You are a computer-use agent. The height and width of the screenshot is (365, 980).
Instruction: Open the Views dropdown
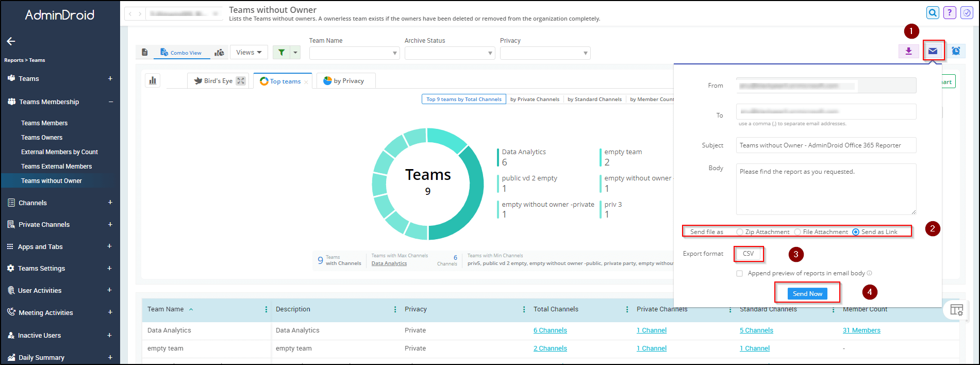point(249,52)
